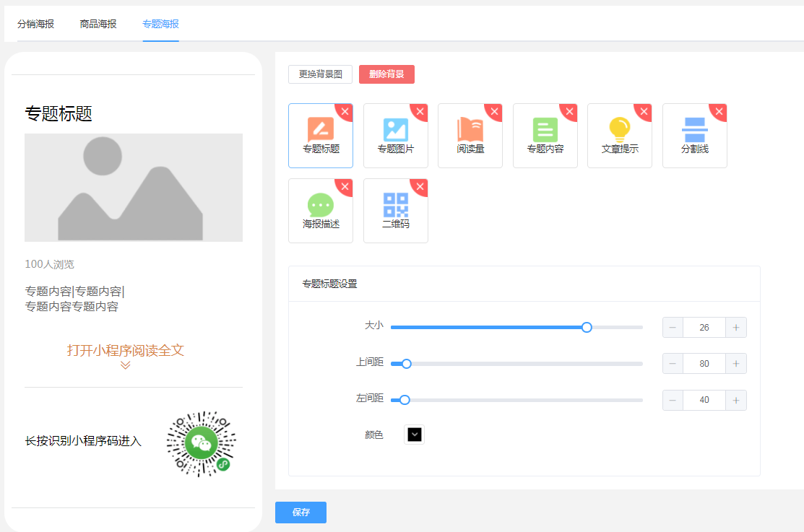This screenshot has width=804, height=532.
Task: Remove the 专题标题 component with its X
Action: (x=345, y=112)
